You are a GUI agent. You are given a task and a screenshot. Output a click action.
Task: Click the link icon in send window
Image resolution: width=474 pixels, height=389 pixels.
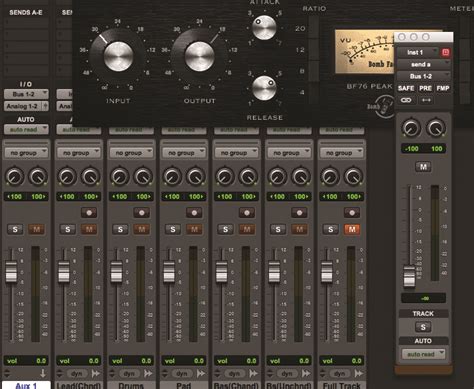click(x=406, y=100)
